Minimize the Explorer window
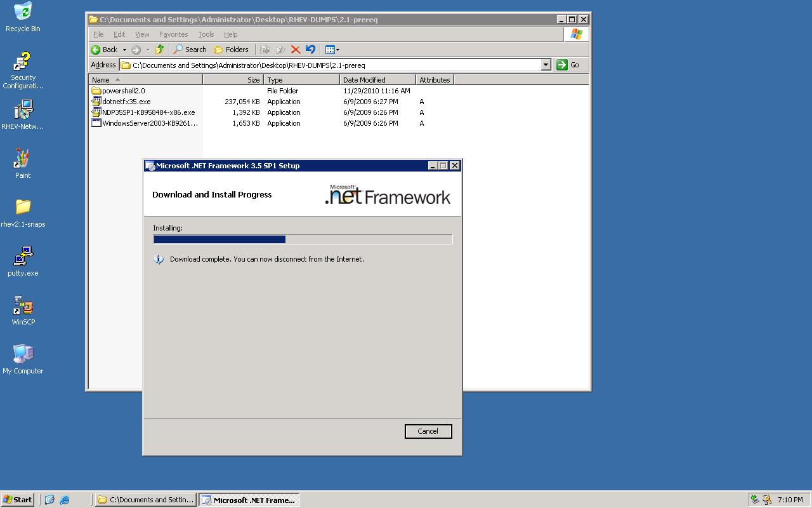This screenshot has height=508, width=812. [x=561, y=20]
